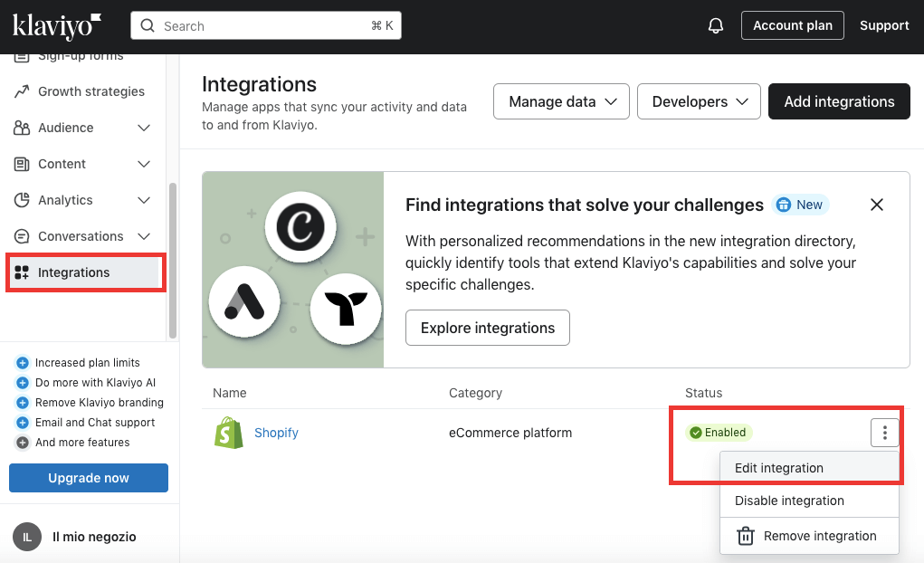Image resolution: width=924 pixels, height=563 pixels.
Task: Open Support from the top bar
Action: (884, 25)
